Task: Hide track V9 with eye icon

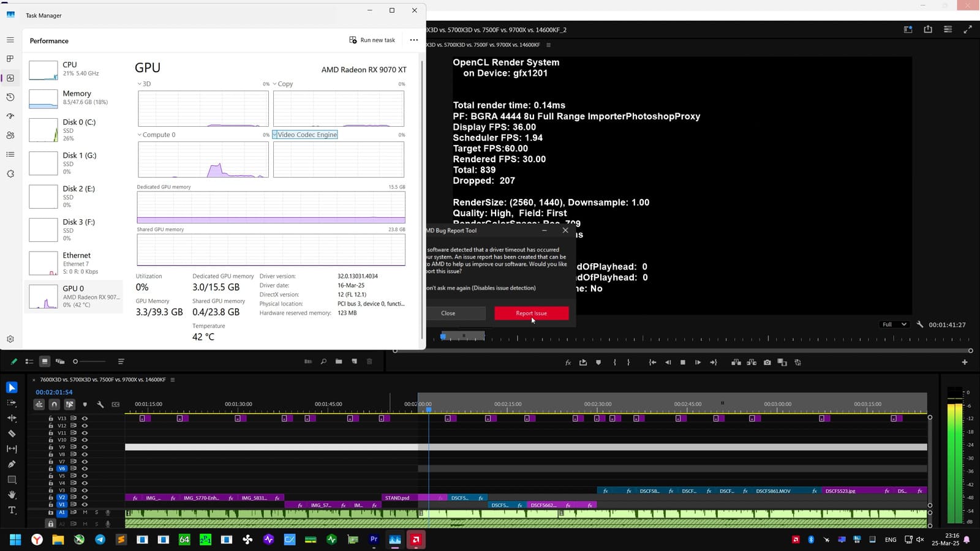Action: pyautogui.click(x=85, y=447)
